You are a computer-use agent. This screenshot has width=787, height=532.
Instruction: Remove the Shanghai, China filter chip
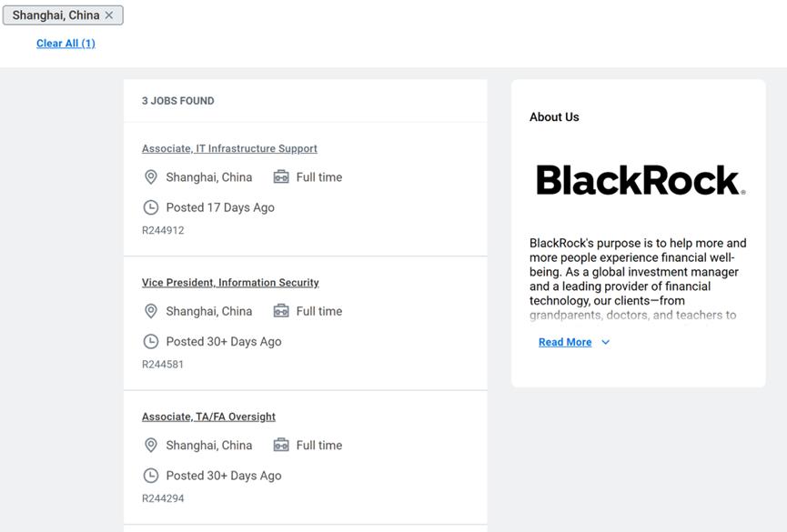pos(109,15)
